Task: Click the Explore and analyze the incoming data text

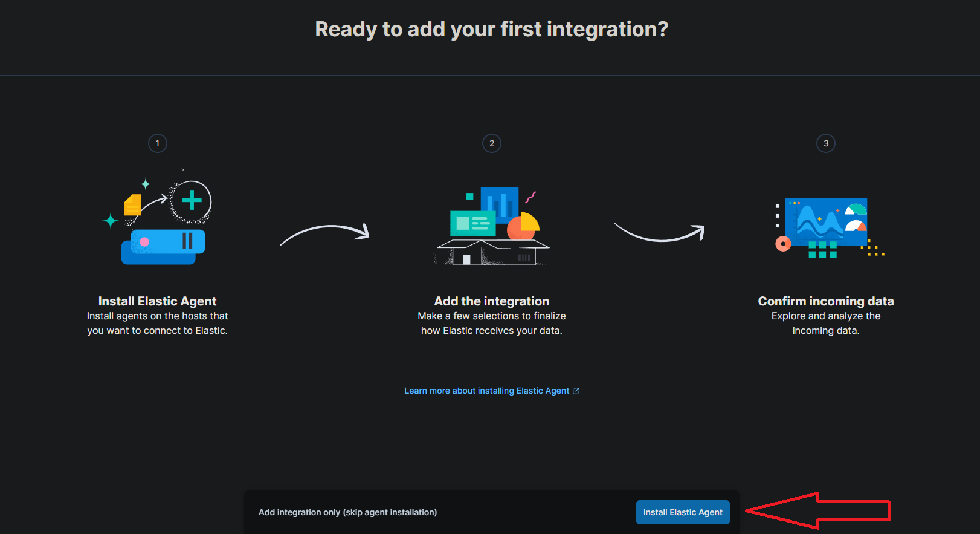Action: tap(826, 324)
